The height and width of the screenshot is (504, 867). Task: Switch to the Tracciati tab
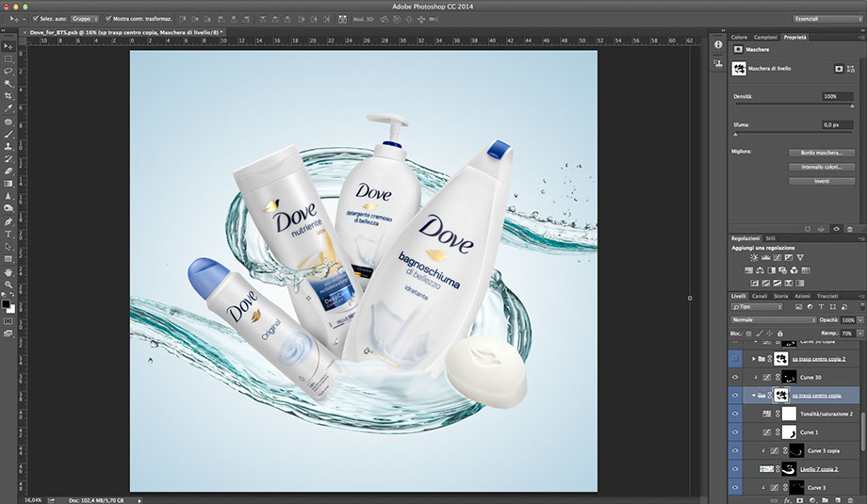827,296
